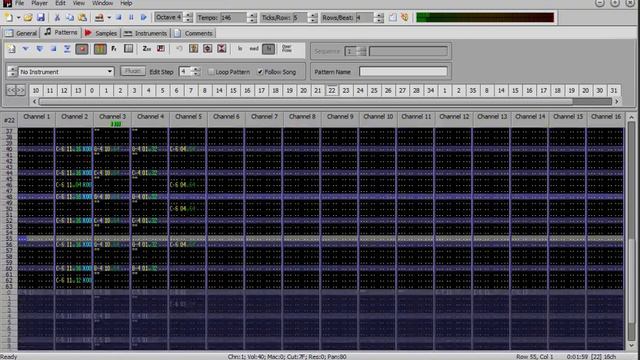This screenshot has height=360, width=640.
Task: Expand MIDI record device dropdown arrow
Action: coord(109,18)
